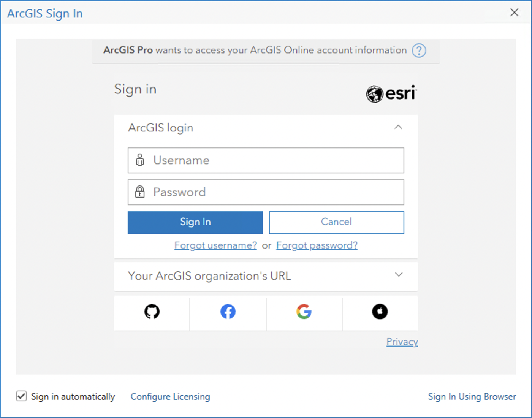Open the help question mark icon
This screenshot has height=418, width=532.
pyautogui.click(x=419, y=51)
